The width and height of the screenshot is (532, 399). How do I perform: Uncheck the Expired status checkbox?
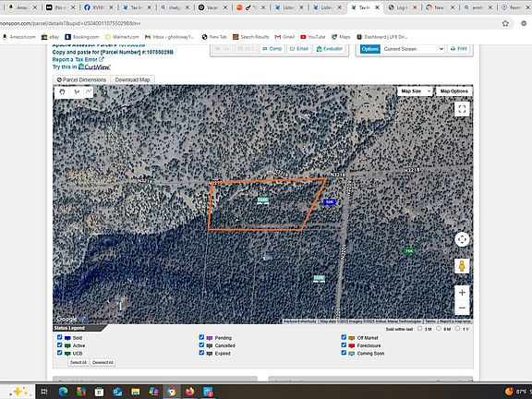pyautogui.click(x=201, y=353)
